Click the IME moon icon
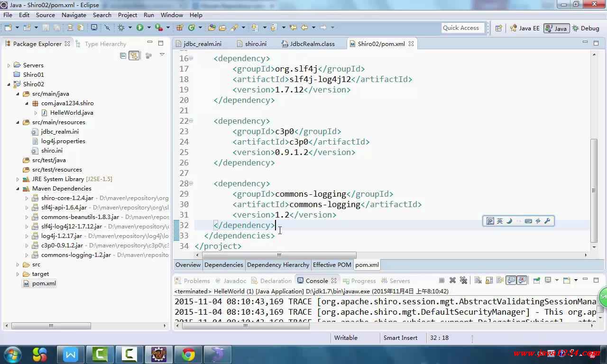This screenshot has height=364, width=607. click(x=509, y=221)
